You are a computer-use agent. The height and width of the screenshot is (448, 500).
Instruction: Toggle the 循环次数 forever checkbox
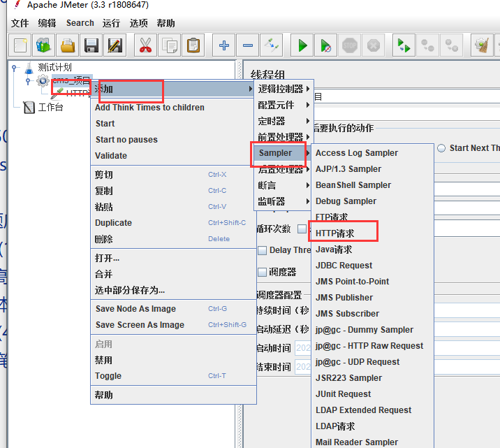(x=302, y=229)
